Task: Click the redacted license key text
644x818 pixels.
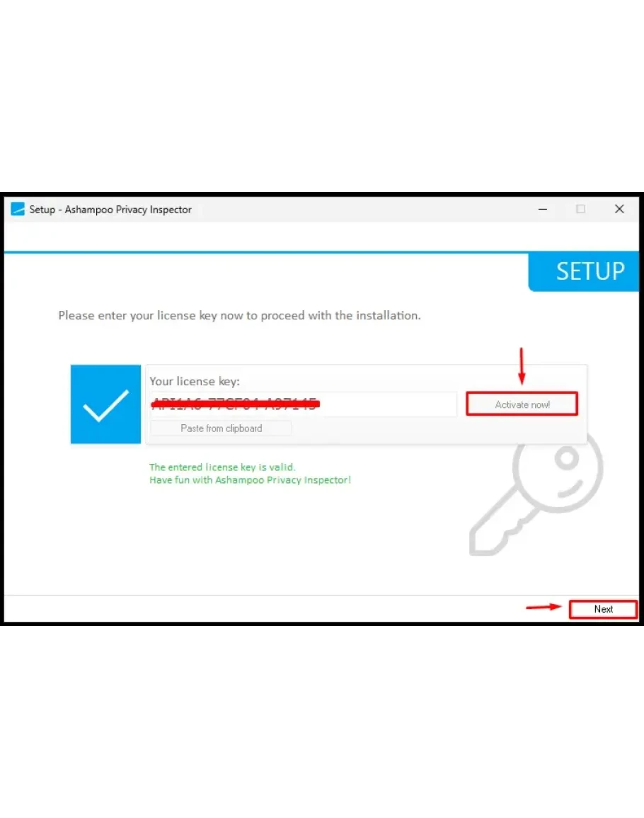Action: [x=235, y=404]
